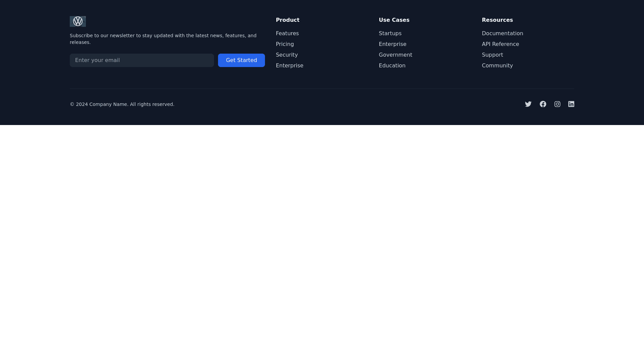
Task: Select the Government link
Action: click(x=395, y=55)
